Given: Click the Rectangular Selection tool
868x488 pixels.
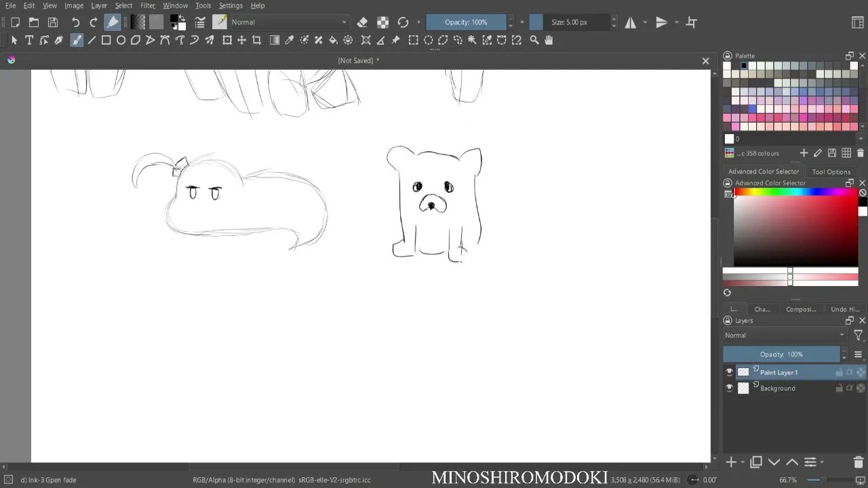Looking at the screenshot, I should (x=413, y=41).
